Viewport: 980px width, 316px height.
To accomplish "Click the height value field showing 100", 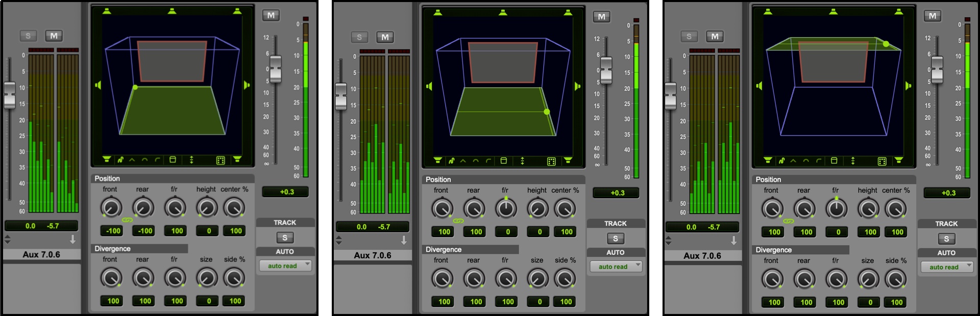I will click(870, 232).
